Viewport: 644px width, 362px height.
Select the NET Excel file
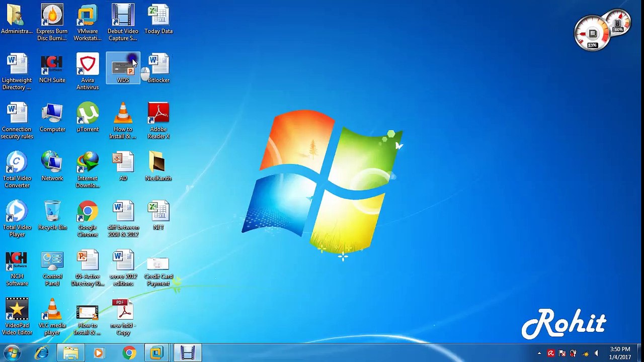[x=158, y=216]
